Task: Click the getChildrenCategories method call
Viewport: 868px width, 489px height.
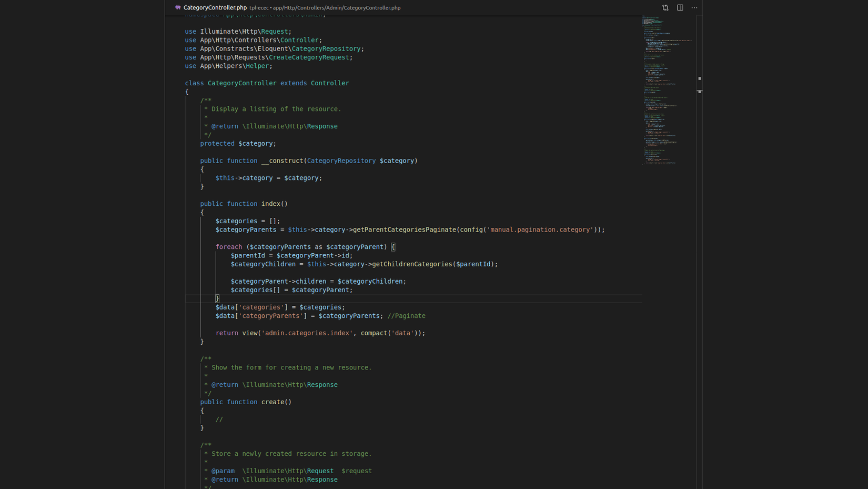Action: pyautogui.click(x=412, y=264)
